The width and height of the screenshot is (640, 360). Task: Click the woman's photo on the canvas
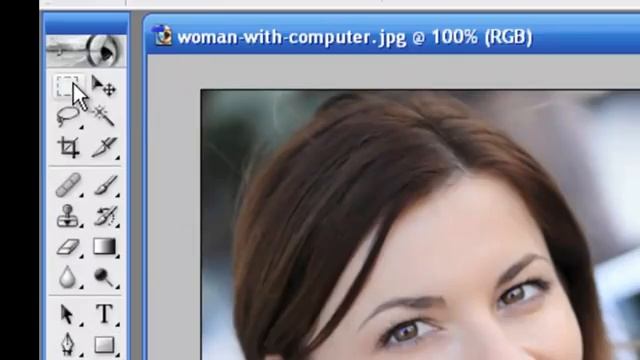[420, 225]
